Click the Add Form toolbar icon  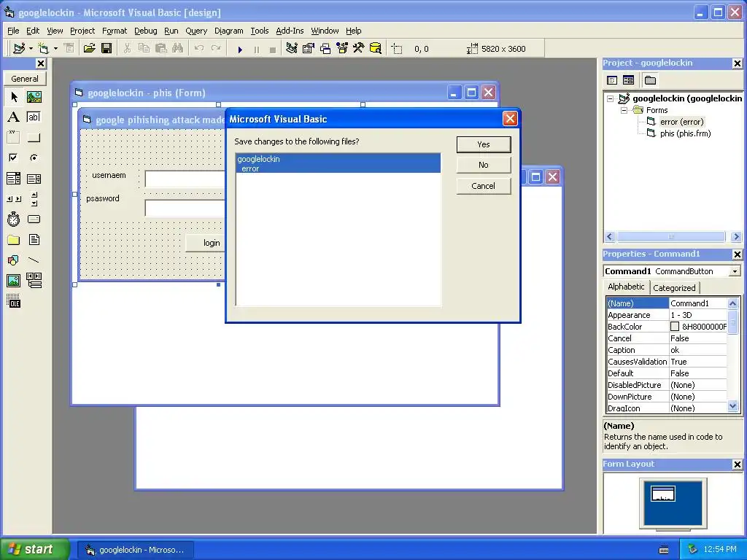pyautogui.click(x=43, y=48)
